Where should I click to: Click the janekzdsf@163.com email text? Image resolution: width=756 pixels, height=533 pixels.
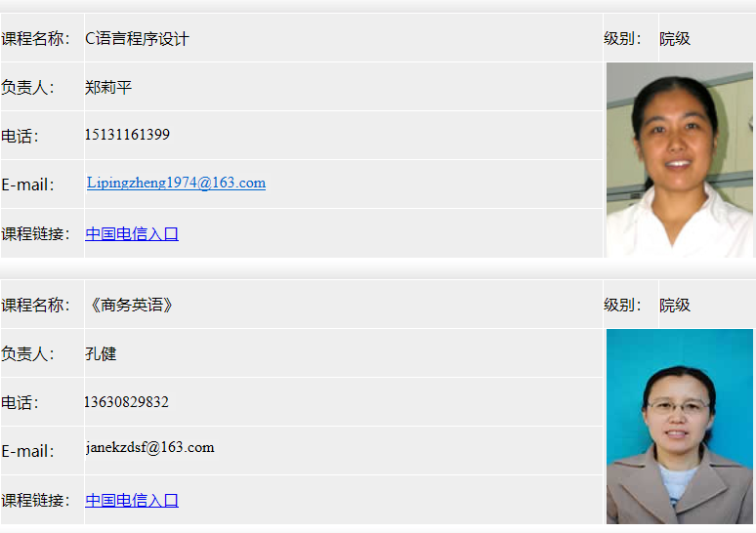(x=150, y=448)
